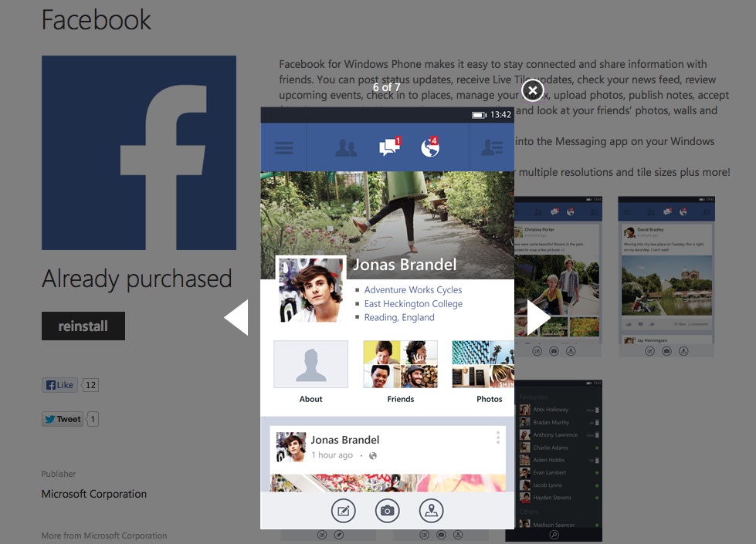Close the screenshot viewer
This screenshot has height=544, width=756.
[532, 90]
